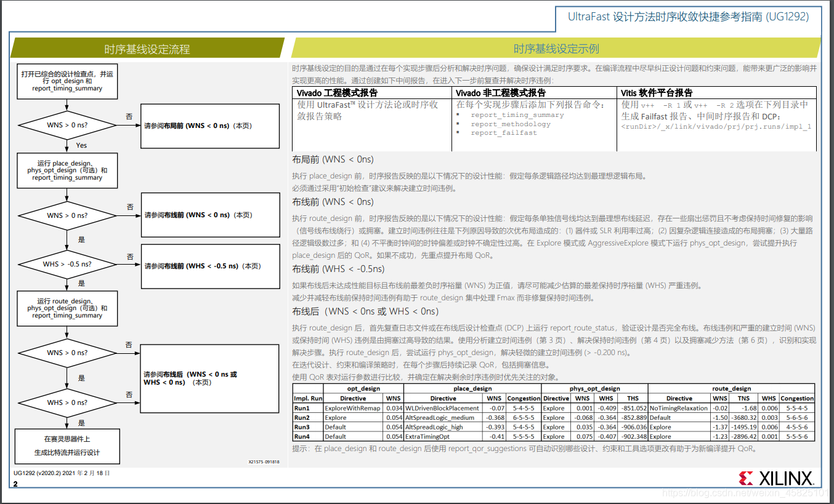This screenshot has height=504, width=834.
Task: Click the 布局前 (WNS < 0ns) section heading
Action: point(333,159)
